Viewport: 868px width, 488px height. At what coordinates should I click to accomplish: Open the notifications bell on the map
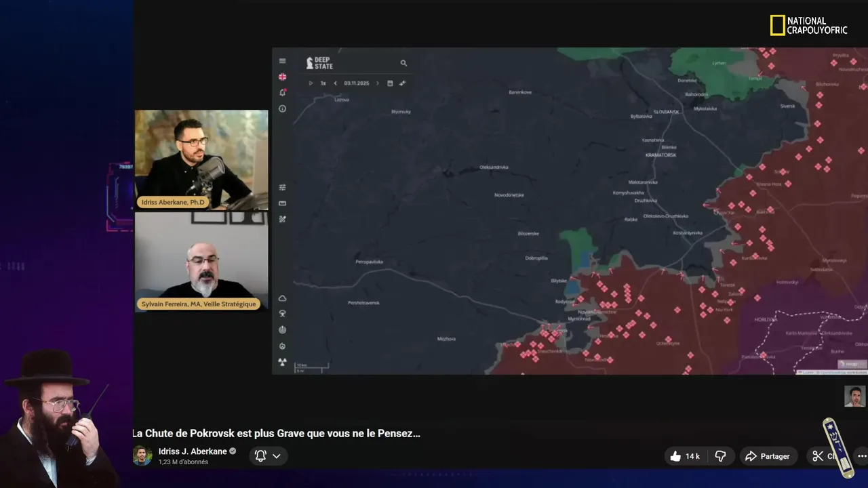tap(282, 93)
